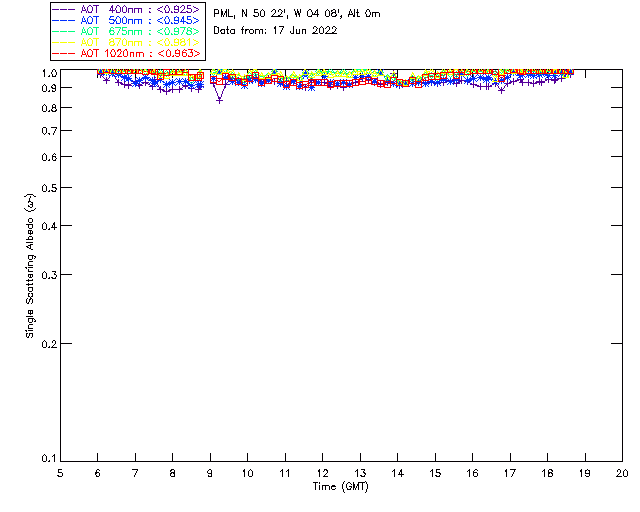This screenshot has width=640, height=512.
Task: Click the x-axis value 16
Action: pyautogui.click(x=472, y=473)
